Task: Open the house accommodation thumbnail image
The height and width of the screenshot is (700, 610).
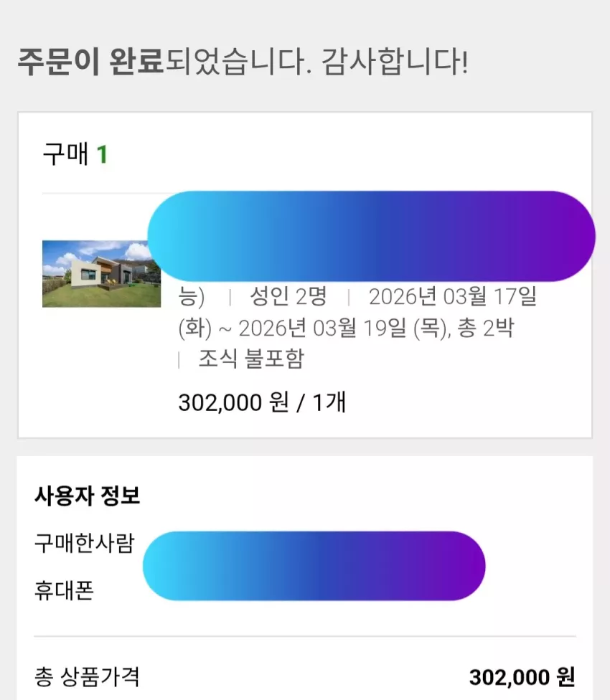Action: tap(101, 274)
